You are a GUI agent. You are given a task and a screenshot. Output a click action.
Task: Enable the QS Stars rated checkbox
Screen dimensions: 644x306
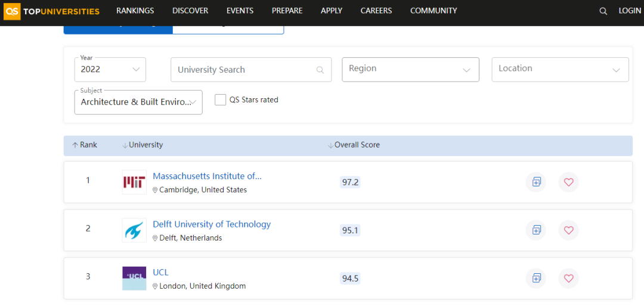tap(221, 99)
